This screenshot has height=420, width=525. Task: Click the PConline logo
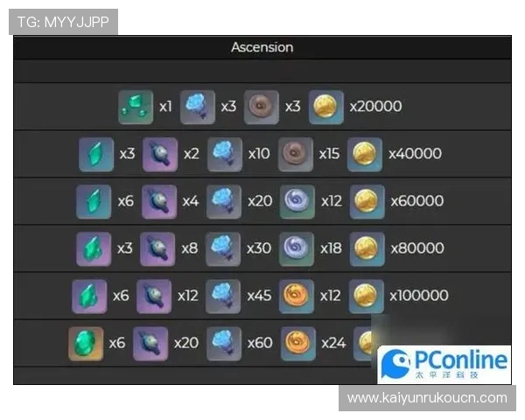444,364
